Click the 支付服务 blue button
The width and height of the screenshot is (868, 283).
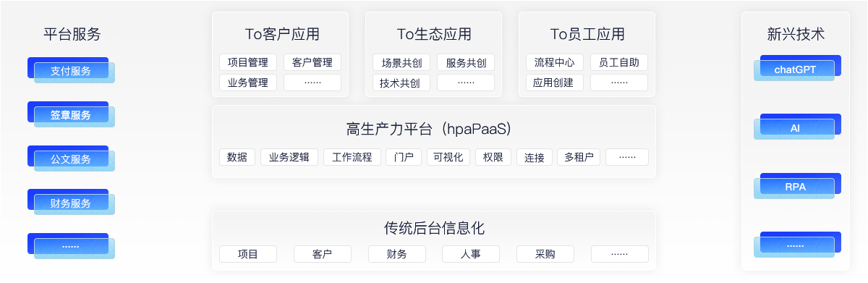pos(71,70)
